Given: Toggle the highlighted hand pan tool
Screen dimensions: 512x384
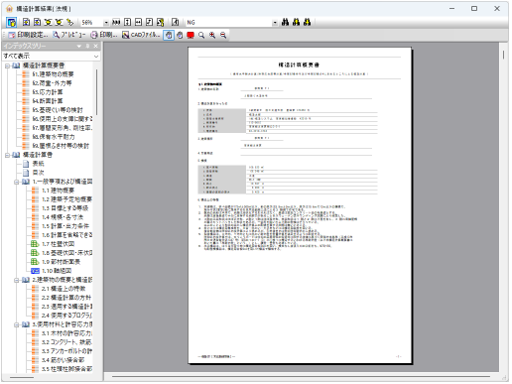Looking at the screenshot, I should click(169, 35).
